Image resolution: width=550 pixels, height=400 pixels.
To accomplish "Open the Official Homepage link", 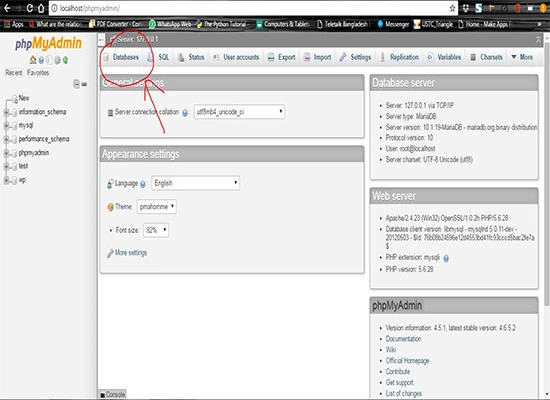I will point(407,360).
